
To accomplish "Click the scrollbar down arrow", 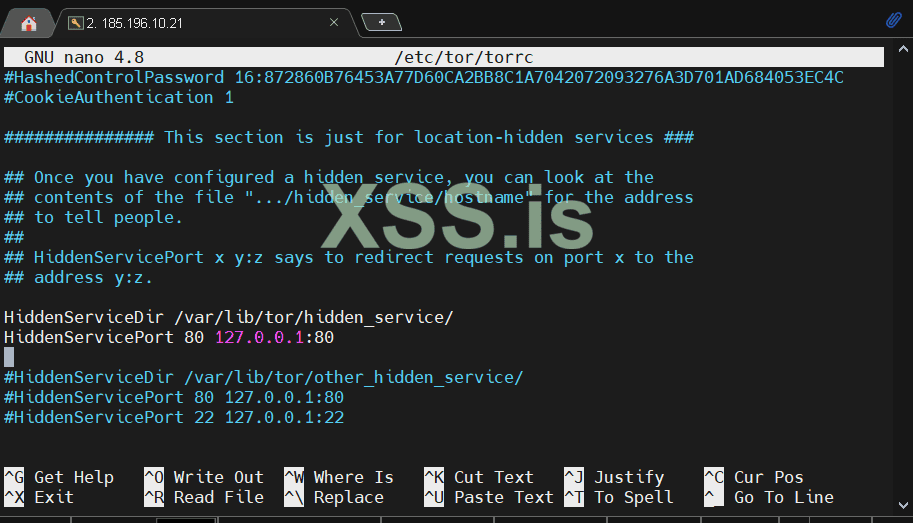I will point(903,506).
